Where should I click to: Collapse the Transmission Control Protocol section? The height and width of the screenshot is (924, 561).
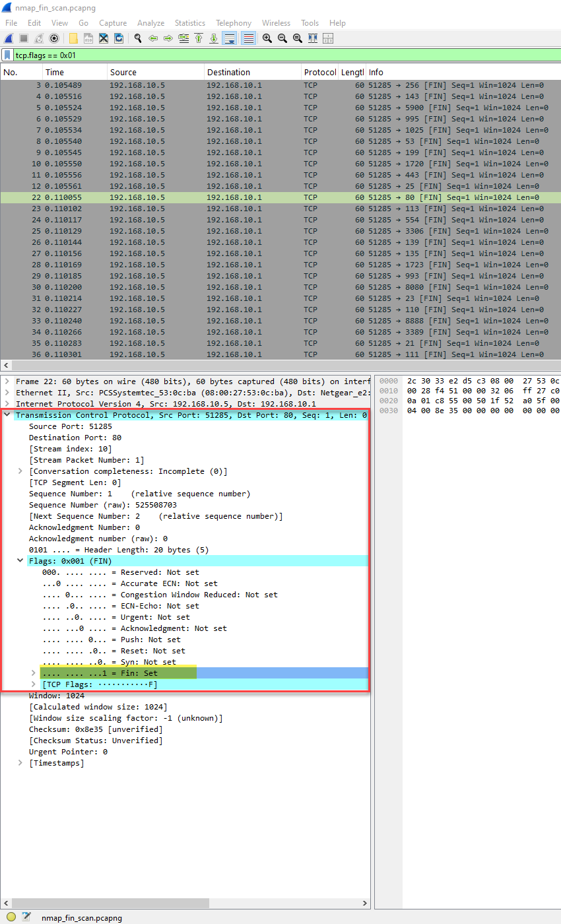point(7,415)
